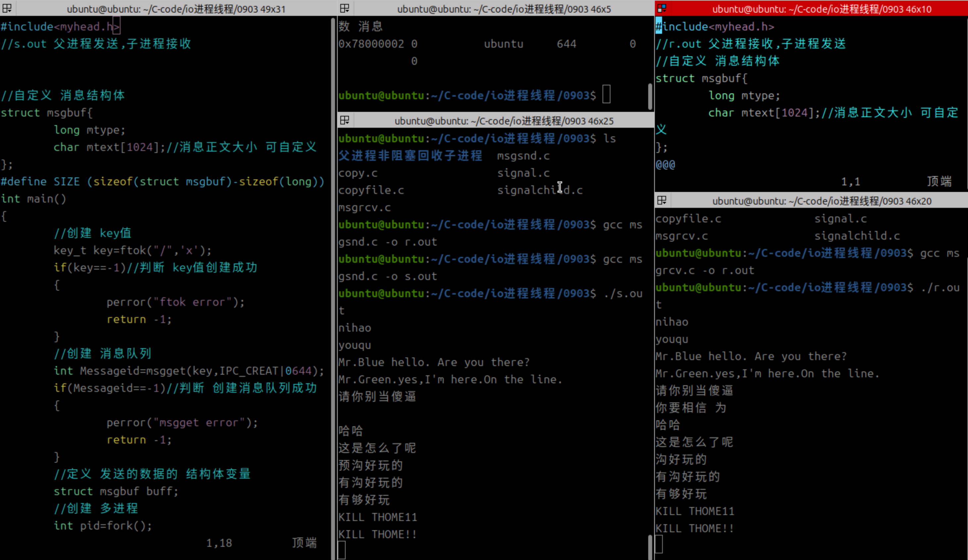Click 'msgsnd.c' in the 46x25 pane listing
The image size is (968, 560).
524,156
